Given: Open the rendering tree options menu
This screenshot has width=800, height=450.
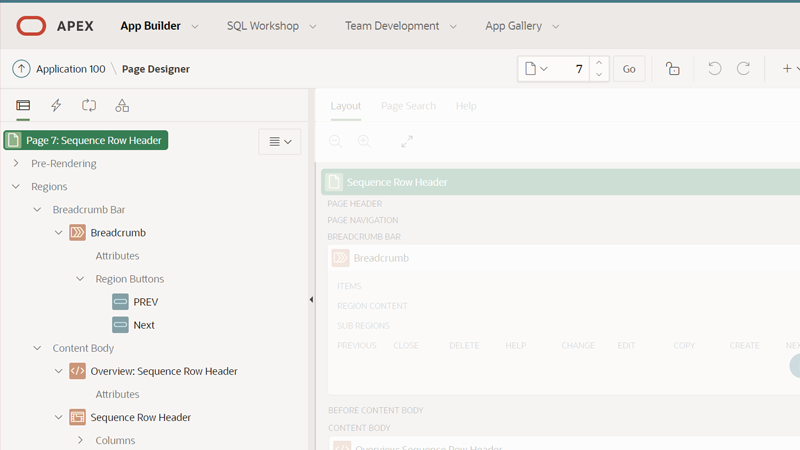Looking at the screenshot, I should tap(280, 142).
